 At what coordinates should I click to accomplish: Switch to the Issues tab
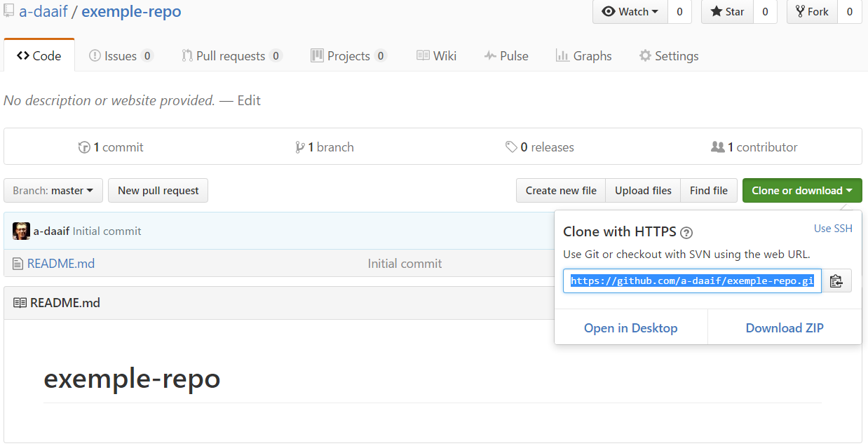pos(121,56)
